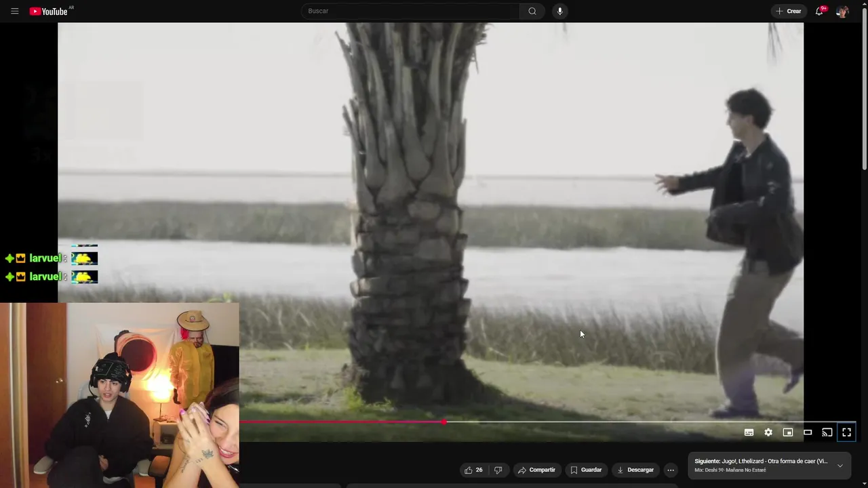Toggle subtitles in the video player

[x=749, y=432]
